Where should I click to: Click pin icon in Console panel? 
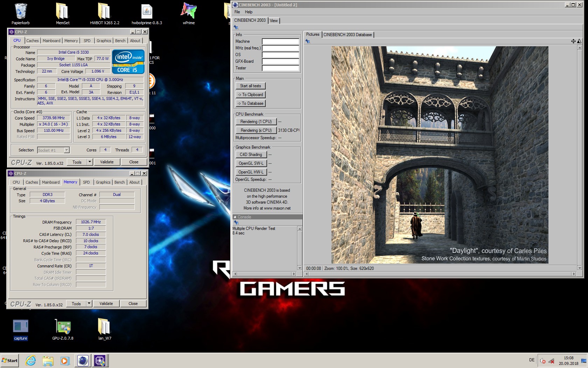point(236,223)
